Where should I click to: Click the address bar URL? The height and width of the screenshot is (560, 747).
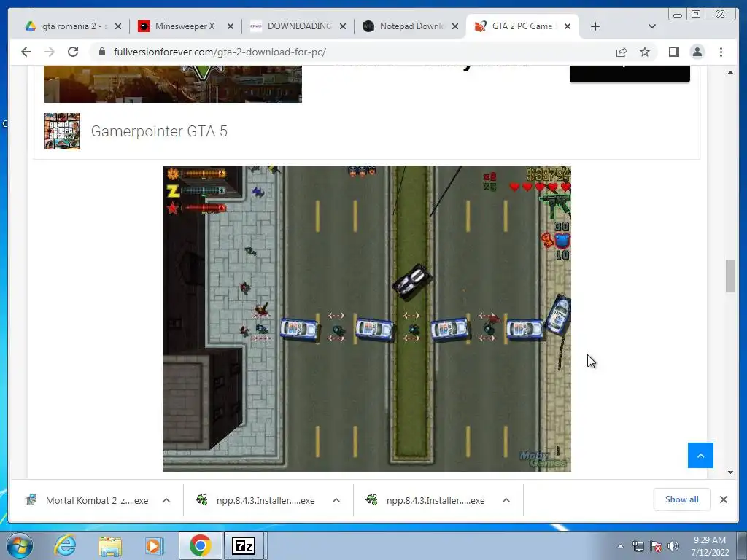(x=220, y=52)
